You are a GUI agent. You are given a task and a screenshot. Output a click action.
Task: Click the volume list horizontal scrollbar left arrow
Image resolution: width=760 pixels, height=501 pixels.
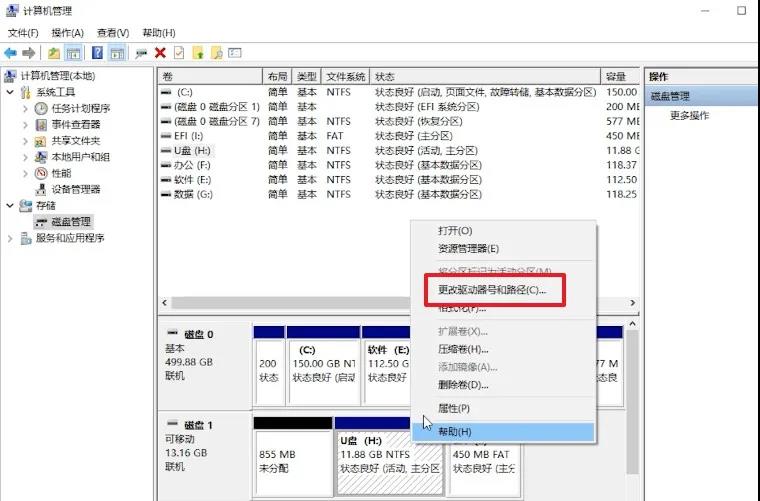coord(165,303)
